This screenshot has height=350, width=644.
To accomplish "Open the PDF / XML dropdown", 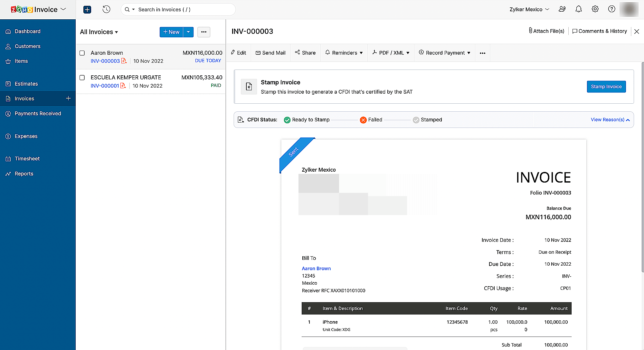I will click(391, 53).
